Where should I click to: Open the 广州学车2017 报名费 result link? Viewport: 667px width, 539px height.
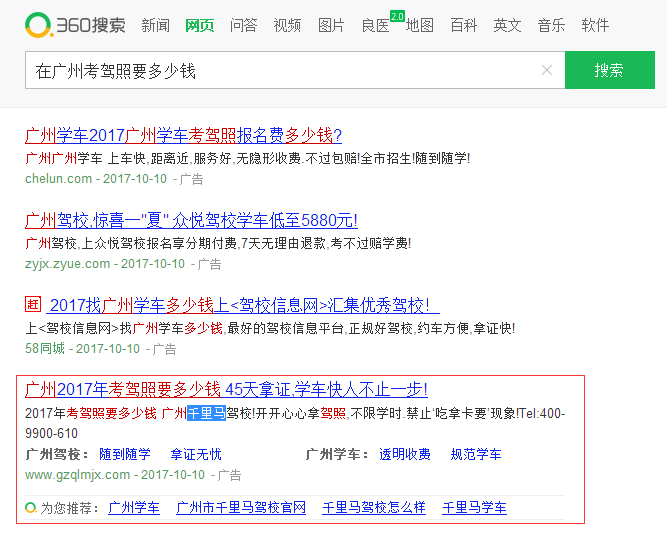click(183, 135)
